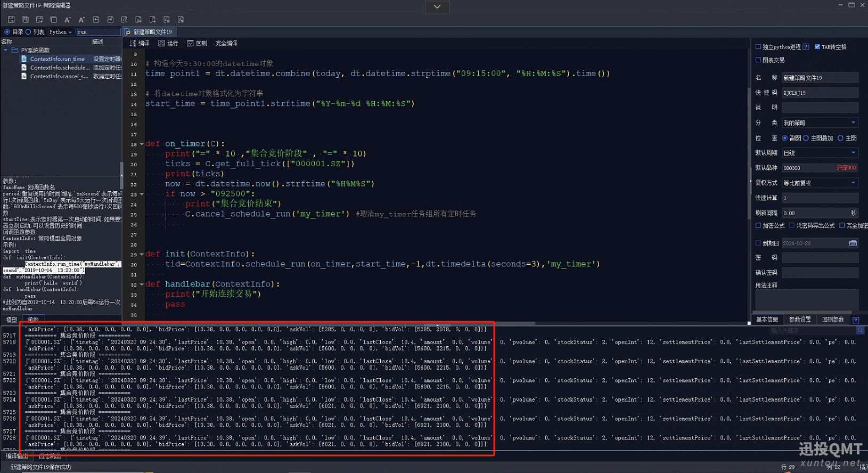Switch to the 回测参数 tab
The height and width of the screenshot is (473, 868).
(x=833, y=320)
